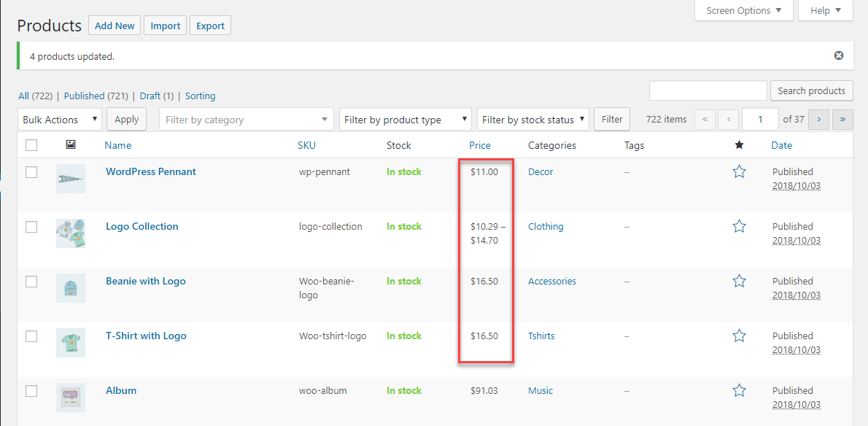Select the Album row checkbox
Image resolution: width=868 pixels, height=426 pixels.
31,391
